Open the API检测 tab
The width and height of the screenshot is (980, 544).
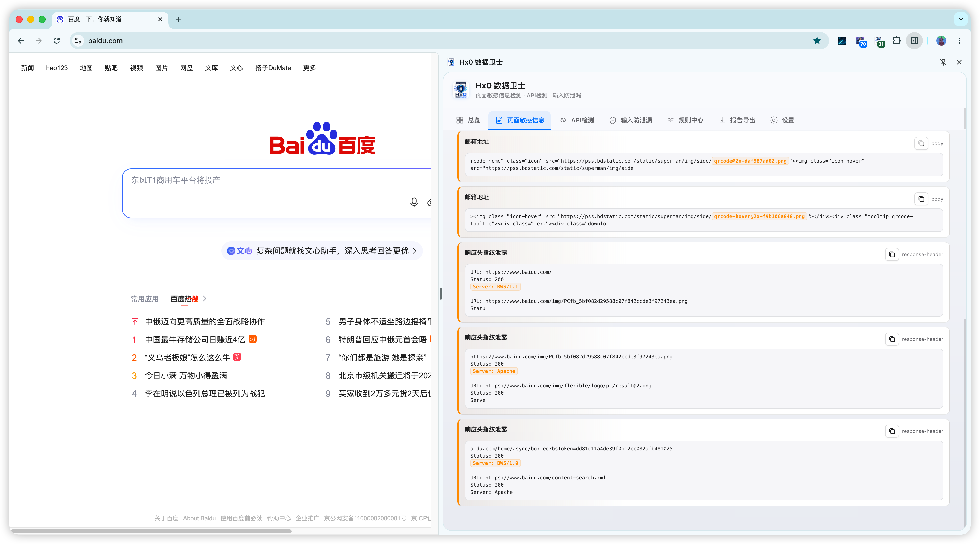click(577, 120)
